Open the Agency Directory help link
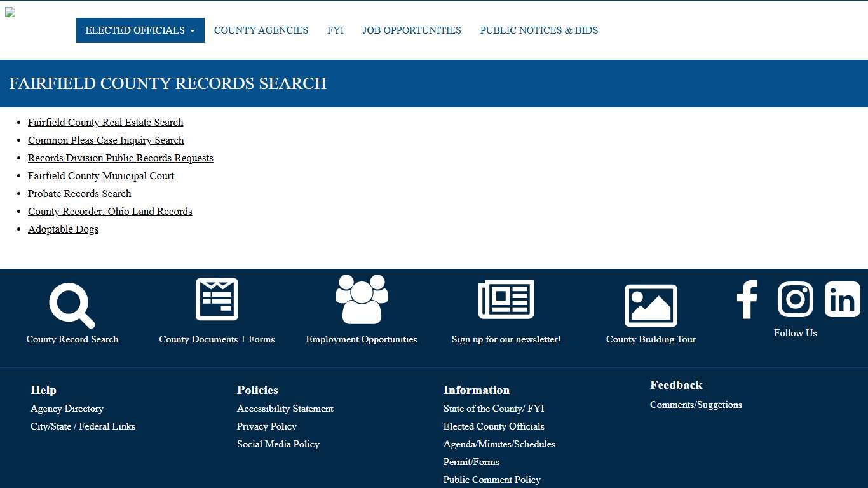Image resolution: width=868 pixels, height=488 pixels. tap(67, 409)
